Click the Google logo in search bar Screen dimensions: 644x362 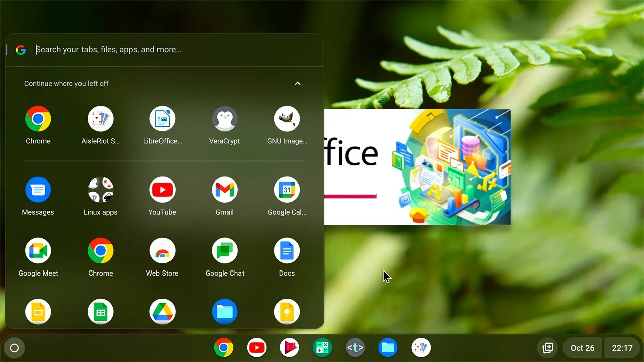click(x=21, y=50)
